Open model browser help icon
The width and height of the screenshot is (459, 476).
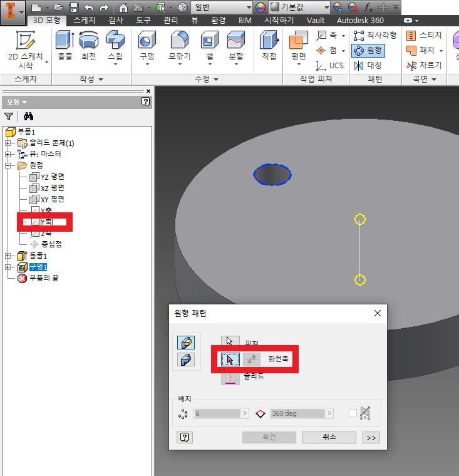[x=146, y=101]
